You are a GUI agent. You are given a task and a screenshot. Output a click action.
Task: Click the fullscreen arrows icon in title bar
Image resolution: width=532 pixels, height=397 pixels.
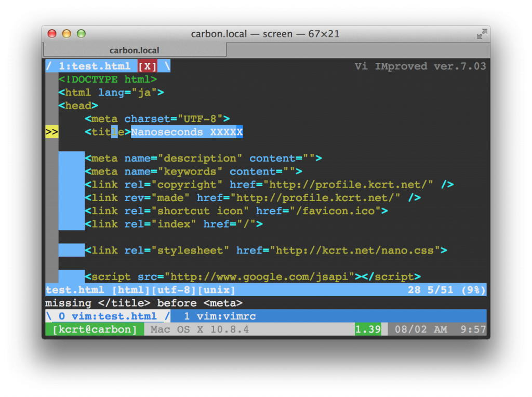[482, 34]
